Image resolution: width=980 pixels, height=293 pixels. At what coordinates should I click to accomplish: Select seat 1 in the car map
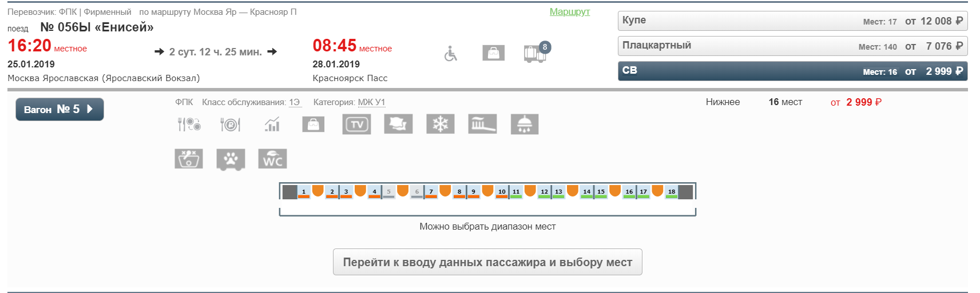[x=304, y=192]
